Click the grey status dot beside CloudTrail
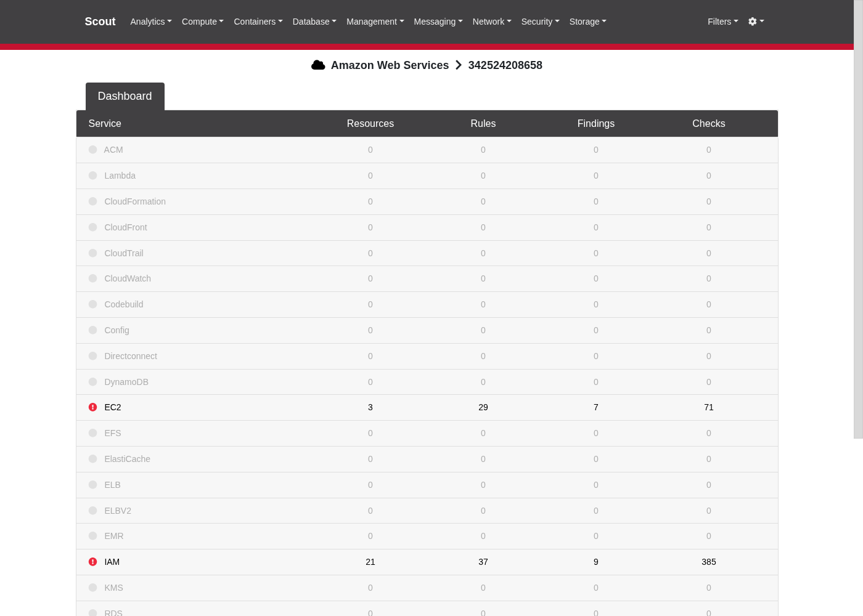This screenshot has height=616, width=863. [92, 253]
